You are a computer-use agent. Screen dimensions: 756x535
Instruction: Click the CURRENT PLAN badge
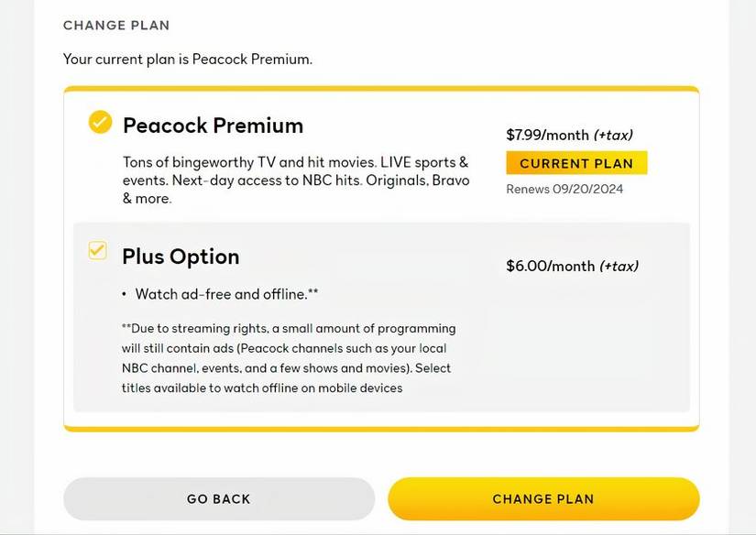pyautogui.click(x=576, y=163)
